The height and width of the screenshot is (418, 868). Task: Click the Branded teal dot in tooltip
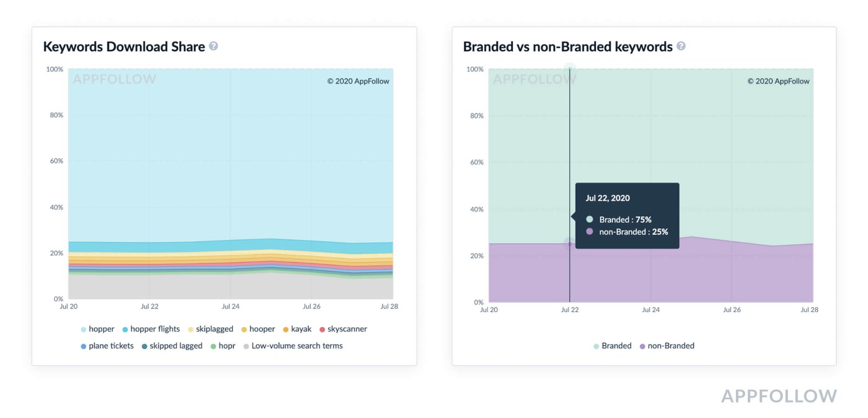pos(590,219)
